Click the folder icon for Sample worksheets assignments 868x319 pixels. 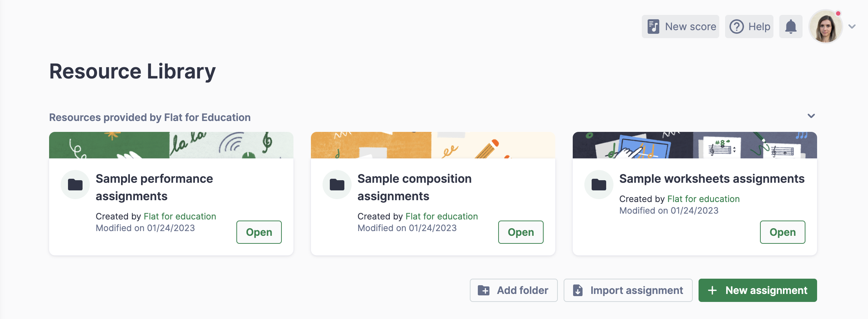(599, 185)
